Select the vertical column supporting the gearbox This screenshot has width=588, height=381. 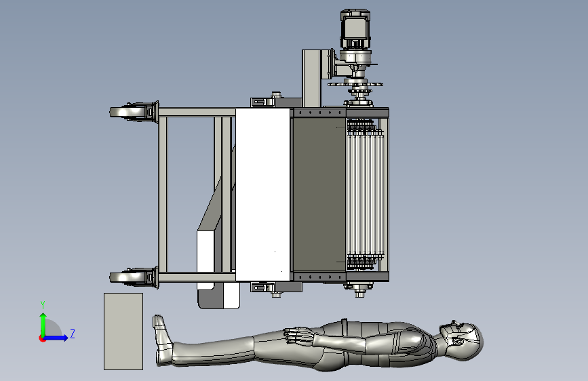311,79
